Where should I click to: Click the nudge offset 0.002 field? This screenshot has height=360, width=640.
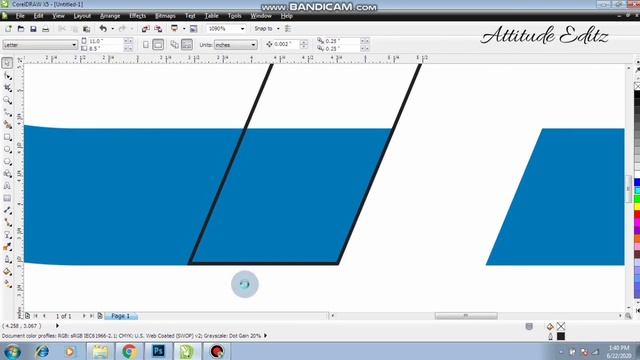286,44
